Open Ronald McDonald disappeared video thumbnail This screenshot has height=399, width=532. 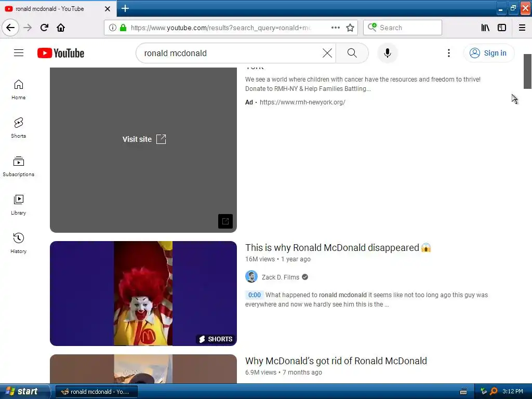click(143, 294)
